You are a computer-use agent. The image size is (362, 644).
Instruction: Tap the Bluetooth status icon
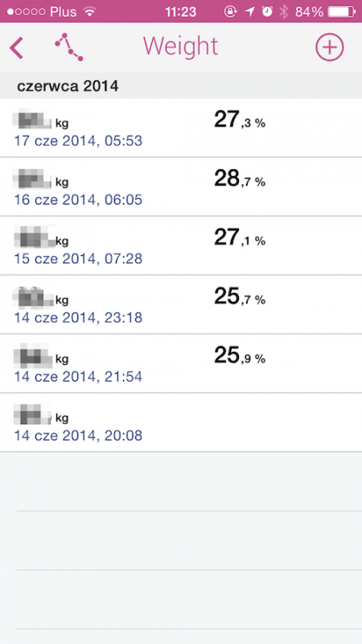pos(284,11)
